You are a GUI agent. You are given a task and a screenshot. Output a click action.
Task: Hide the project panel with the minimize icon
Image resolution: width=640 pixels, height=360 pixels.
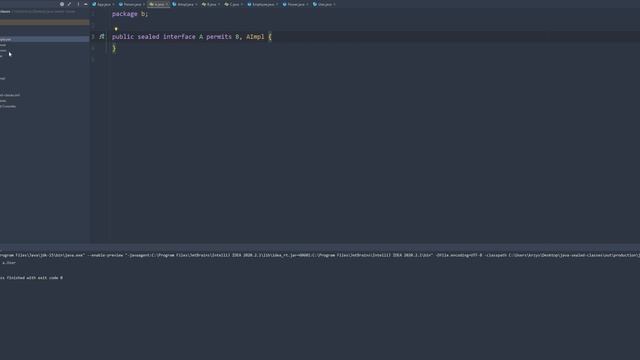tap(86, 4)
